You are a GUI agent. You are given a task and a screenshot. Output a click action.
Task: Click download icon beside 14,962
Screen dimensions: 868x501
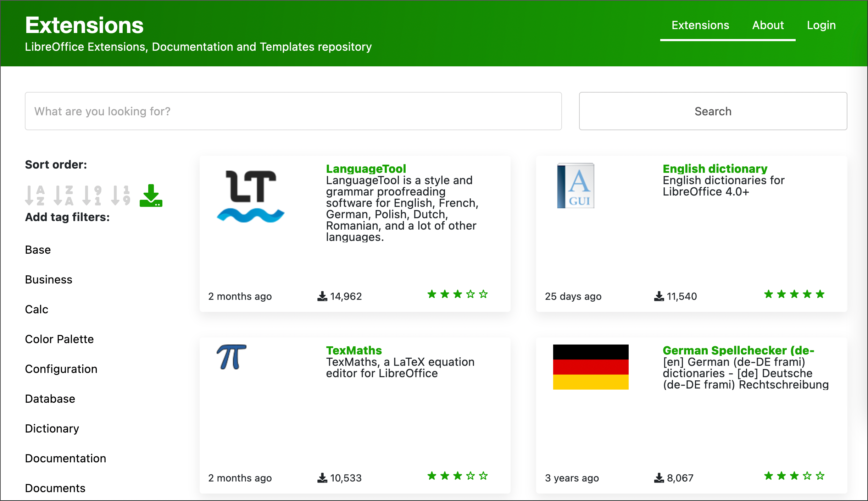click(322, 296)
